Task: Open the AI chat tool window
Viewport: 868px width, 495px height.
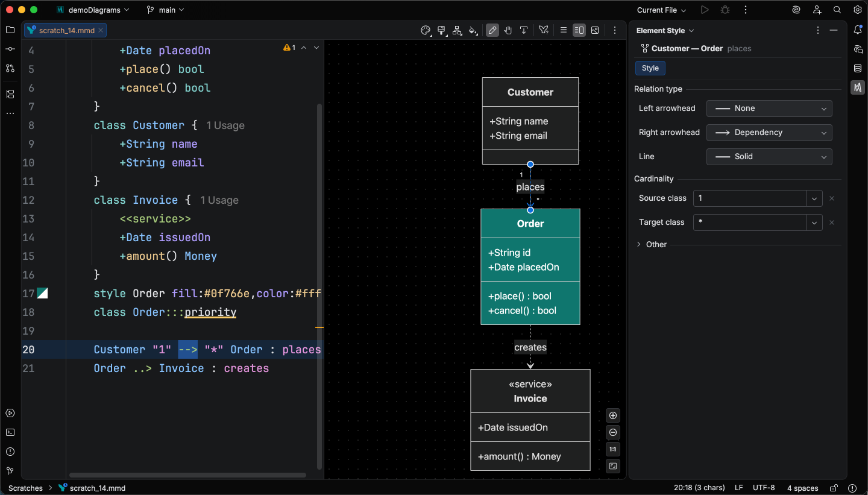Action: (x=858, y=49)
